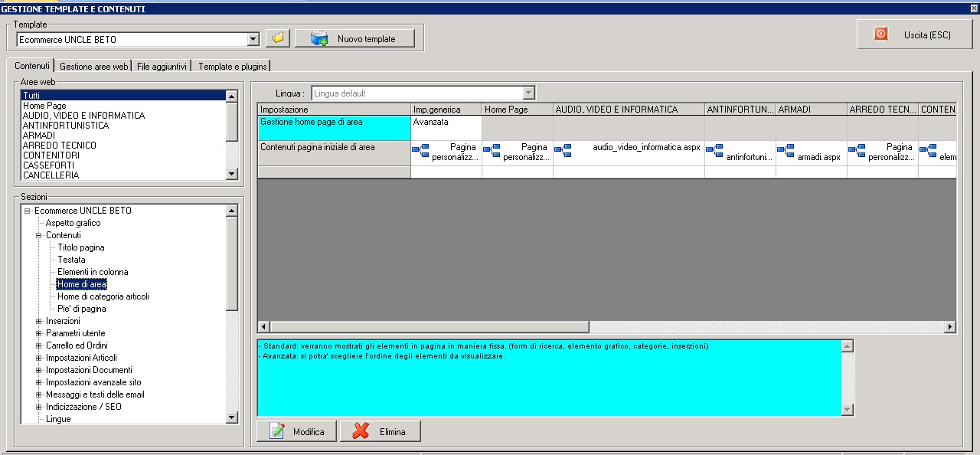Click down arrow of Sezioni tree scrollbar
The width and height of the screenshot is (980, 455).
pos(232,417)
